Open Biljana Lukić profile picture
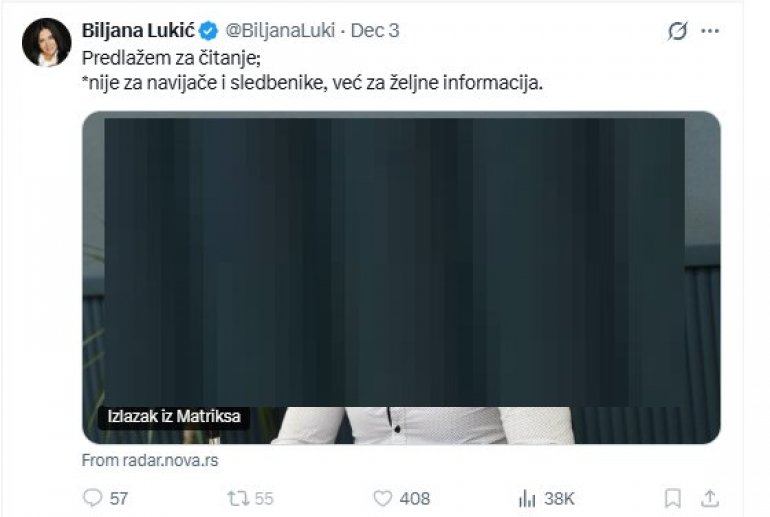770x517 pixels. pos(46,42)
